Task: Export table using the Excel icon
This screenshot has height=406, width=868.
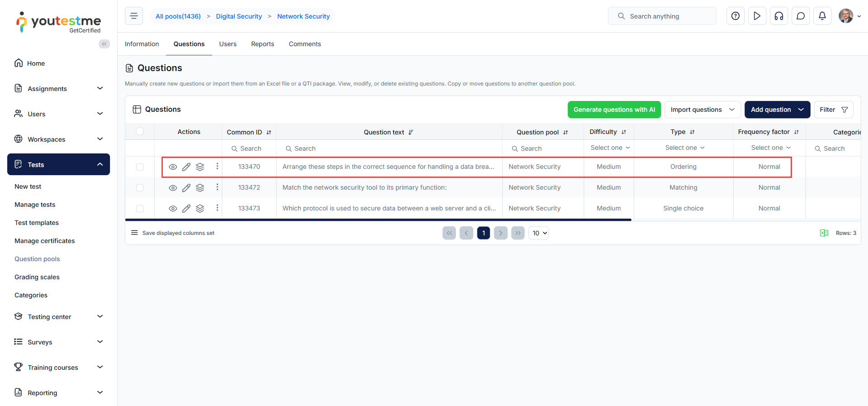Action: point(824,233)
